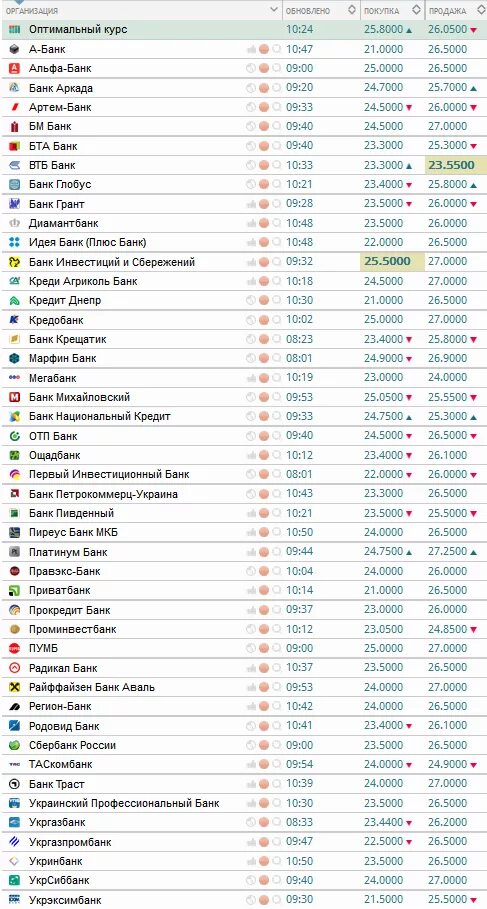Viewport: 487px width, 909px height.
Task: Click the А-Банк logo icon
Action: (x=14, y=49)
